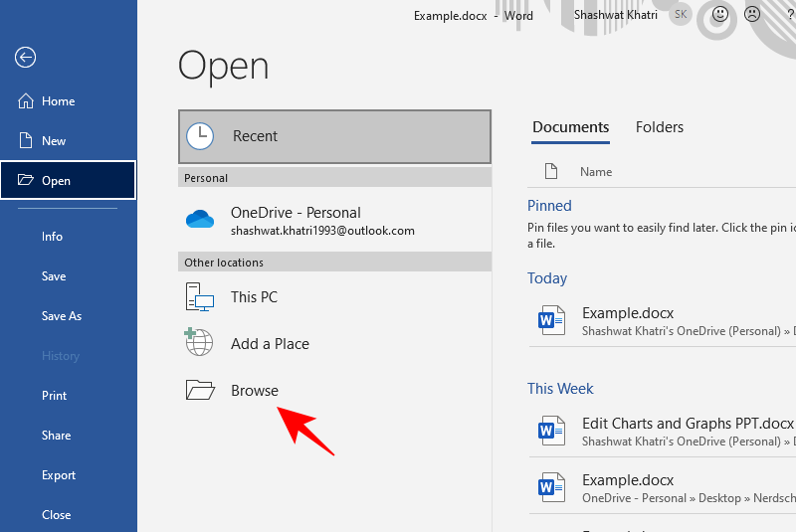Choose Close in the sidebar
The image size is (796, 532).
69,515
